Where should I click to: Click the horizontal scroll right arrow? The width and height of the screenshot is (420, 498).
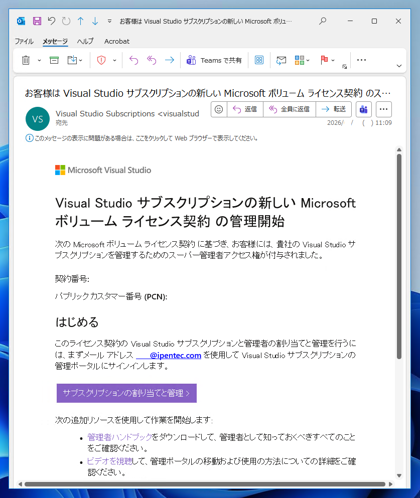(x=391, y=484)
